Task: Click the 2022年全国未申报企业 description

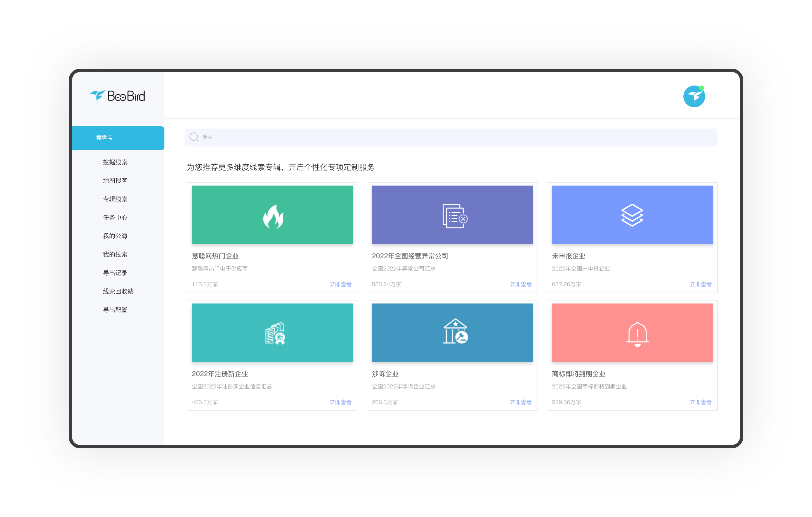Action: (x=581, y=269)
